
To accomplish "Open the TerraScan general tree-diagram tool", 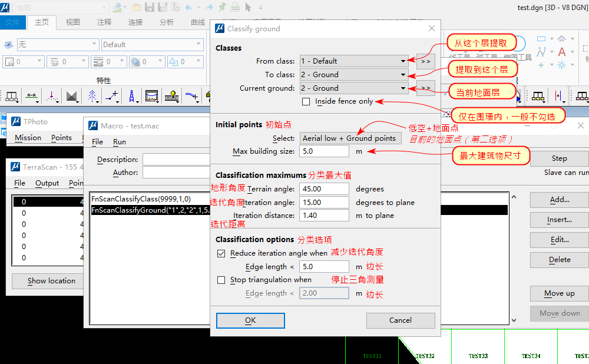I will (12, 97).
